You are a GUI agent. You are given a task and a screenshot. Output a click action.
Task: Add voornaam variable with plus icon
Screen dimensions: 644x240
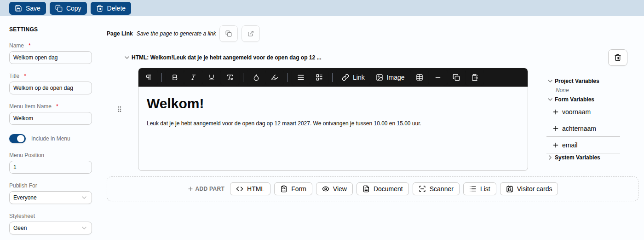[556, 112]
